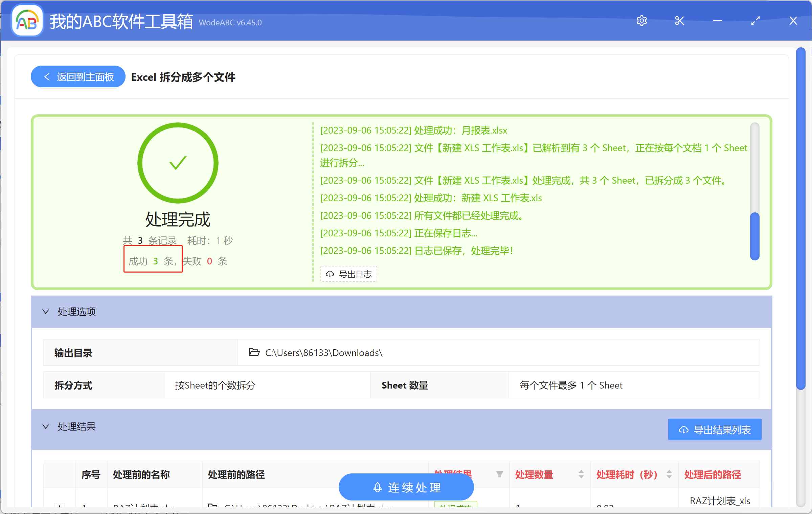Viewport: 812px width, 514px height.
Task: Click the output directory path field
Action: [324, 353]
